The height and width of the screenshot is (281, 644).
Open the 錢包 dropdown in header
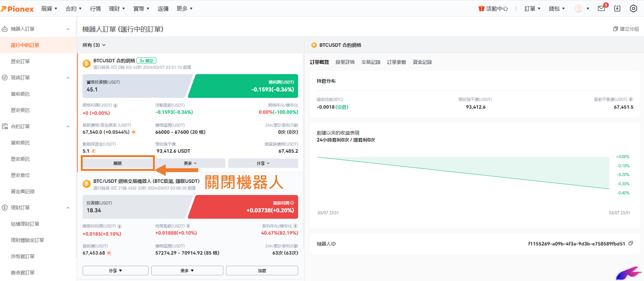(557, 8)
